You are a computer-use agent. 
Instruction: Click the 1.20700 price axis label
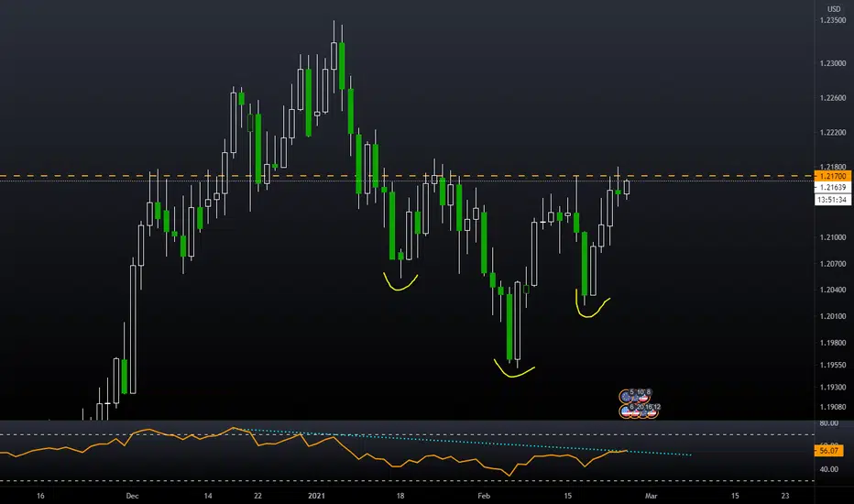pos(832,264)
